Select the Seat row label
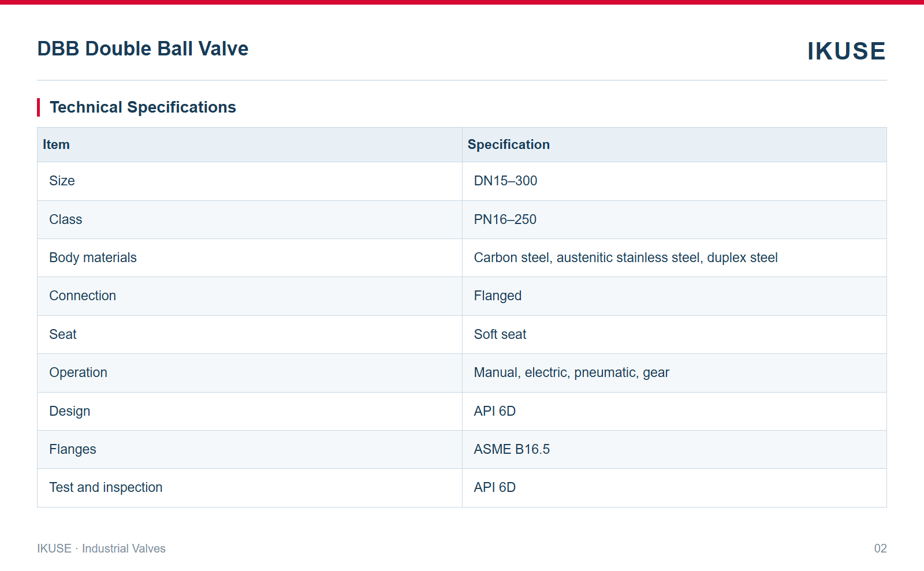Viewport: 924px width, 571px height. click(x=62, y=334)
